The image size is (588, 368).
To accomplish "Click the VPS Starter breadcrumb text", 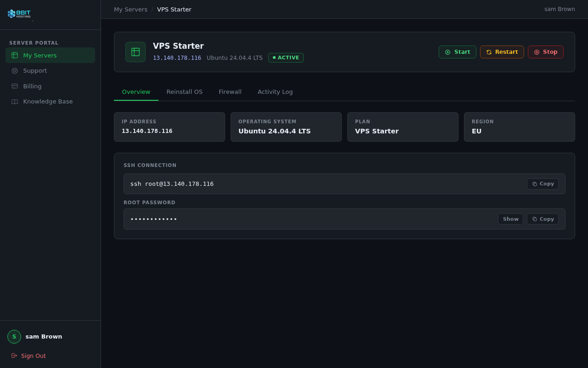I will 174,9.
